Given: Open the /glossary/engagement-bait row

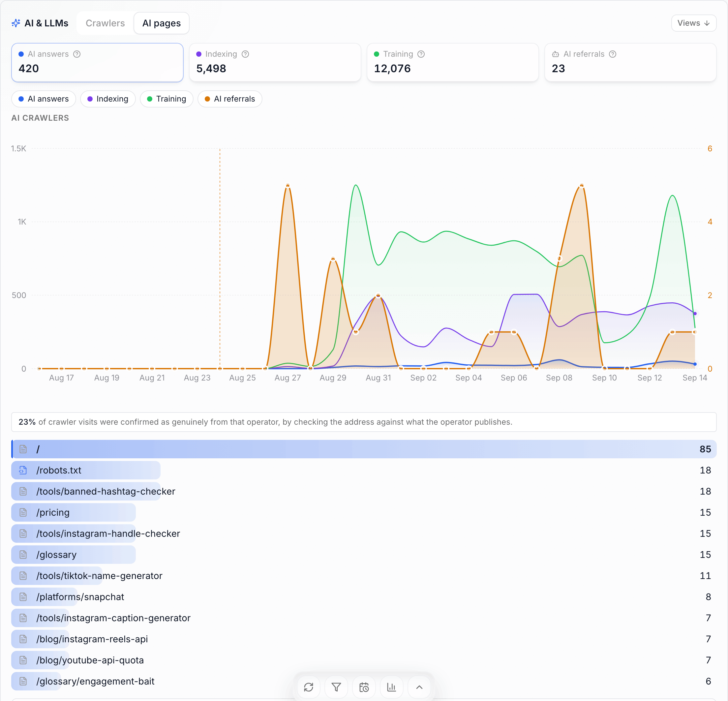Looking at the screenshot, I should click(364, 681).
